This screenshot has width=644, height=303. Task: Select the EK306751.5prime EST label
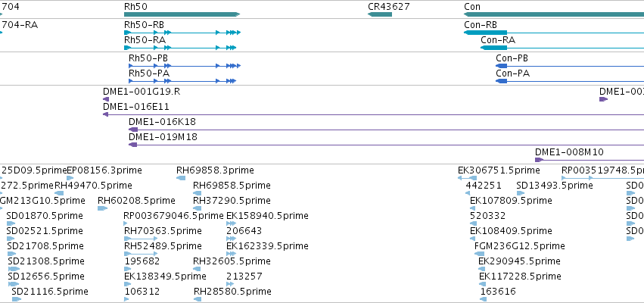point(499,170)
